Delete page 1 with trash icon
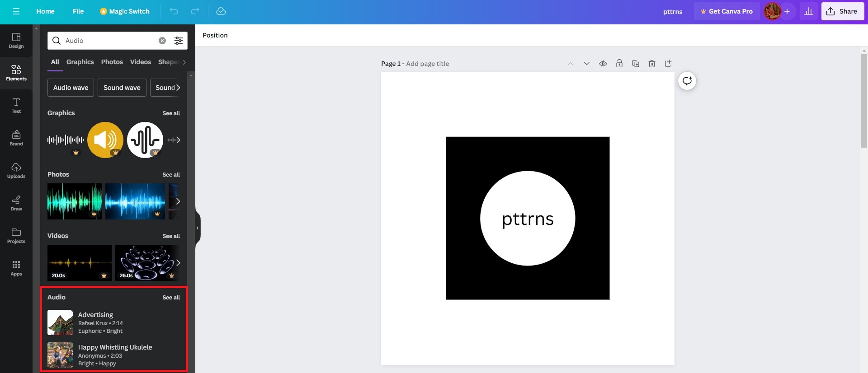 tap(652, 64)
